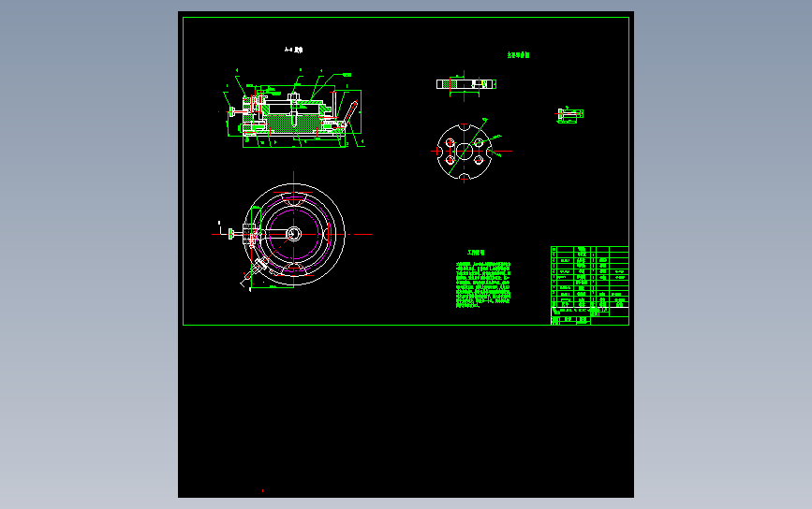This screenshot has height=509, width=812.
Task: Click the A-A section view title above the cross-section
Action: [x=294, y=51]
